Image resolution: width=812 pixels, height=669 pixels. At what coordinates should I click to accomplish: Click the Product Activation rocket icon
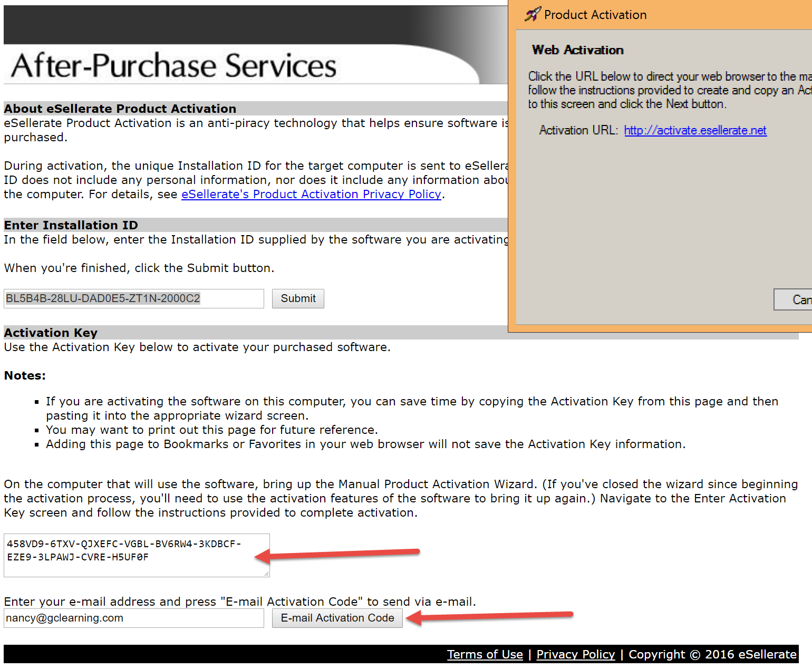tap(533, 14)
